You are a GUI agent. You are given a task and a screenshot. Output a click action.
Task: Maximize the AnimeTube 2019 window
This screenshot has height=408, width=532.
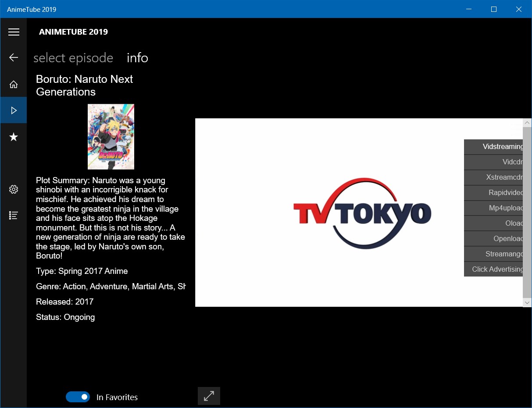pos(494,9)
